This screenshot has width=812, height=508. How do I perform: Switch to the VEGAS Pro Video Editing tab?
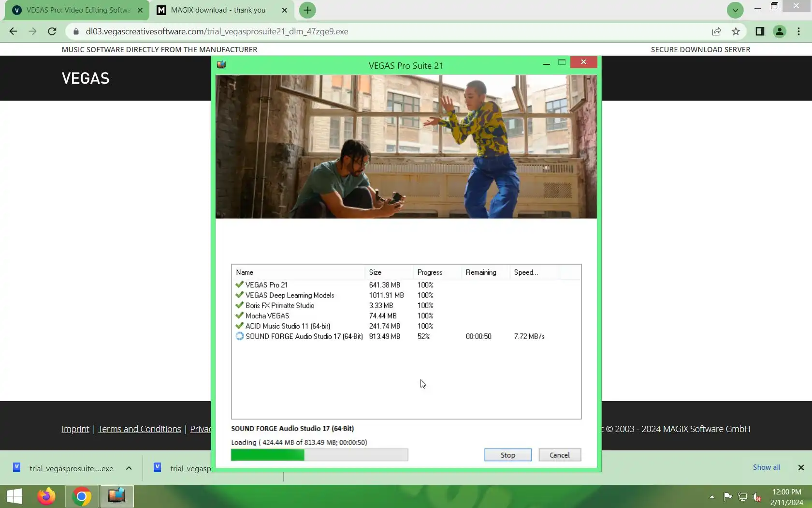tap(77, 10)
